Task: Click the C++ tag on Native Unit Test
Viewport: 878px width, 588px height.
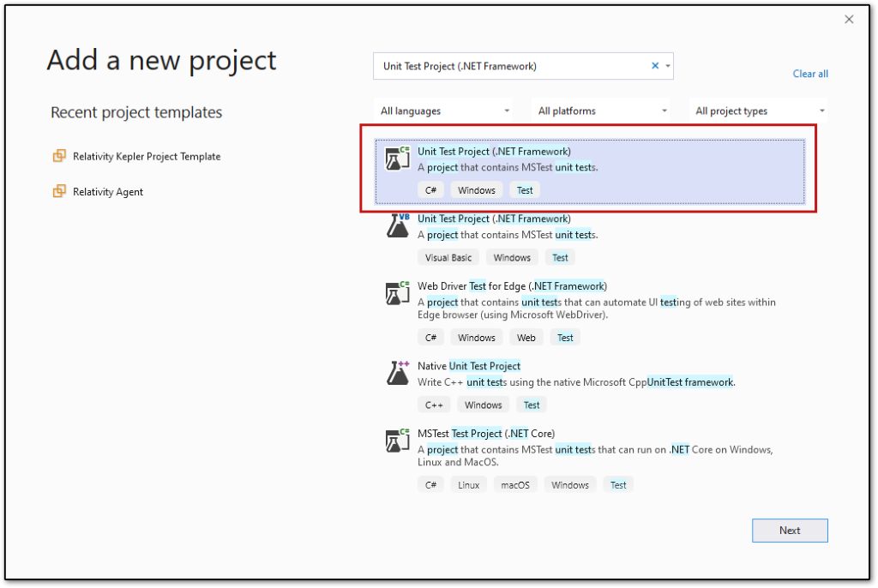Action: click(x=433, y=405)
